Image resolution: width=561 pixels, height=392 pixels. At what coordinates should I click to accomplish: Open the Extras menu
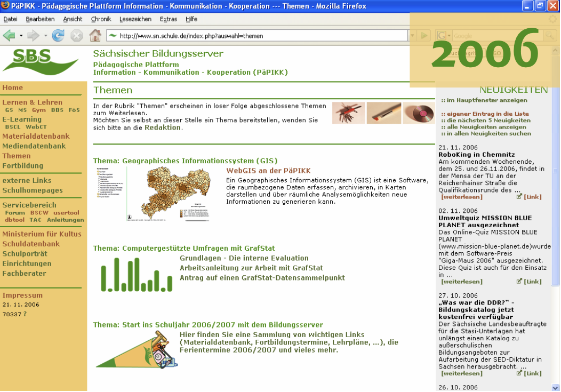click(169, 19)
